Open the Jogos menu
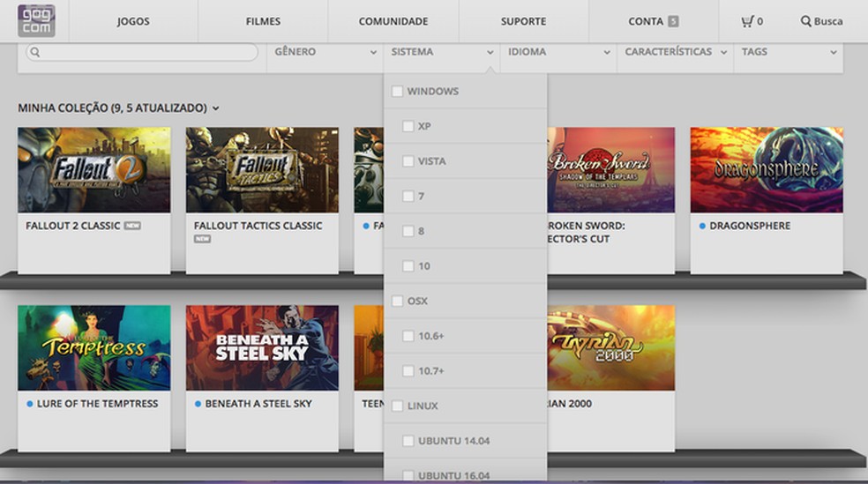Screen dimensions: 868x484 click(133, 21)
